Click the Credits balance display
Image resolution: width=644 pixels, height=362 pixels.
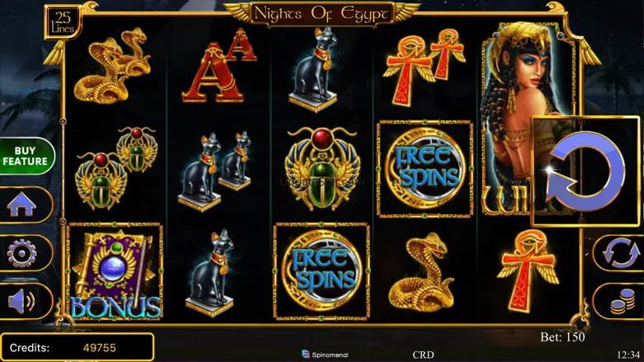pos(78,348)
